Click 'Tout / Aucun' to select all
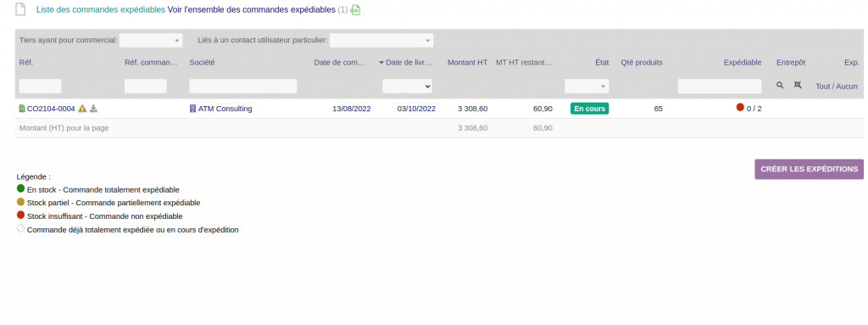Image resolution: width=868 pixels, height=325 pixels. 837,86
